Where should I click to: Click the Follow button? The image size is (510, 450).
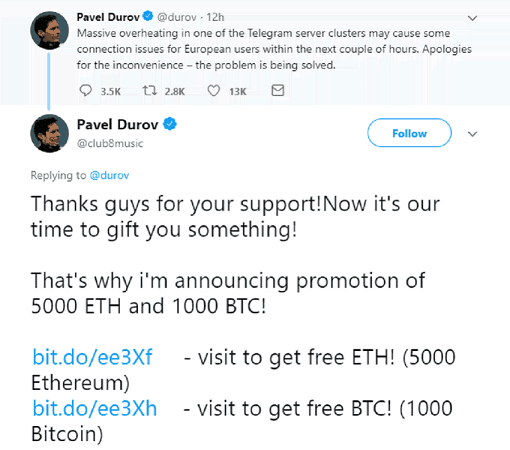coord(409,133)
